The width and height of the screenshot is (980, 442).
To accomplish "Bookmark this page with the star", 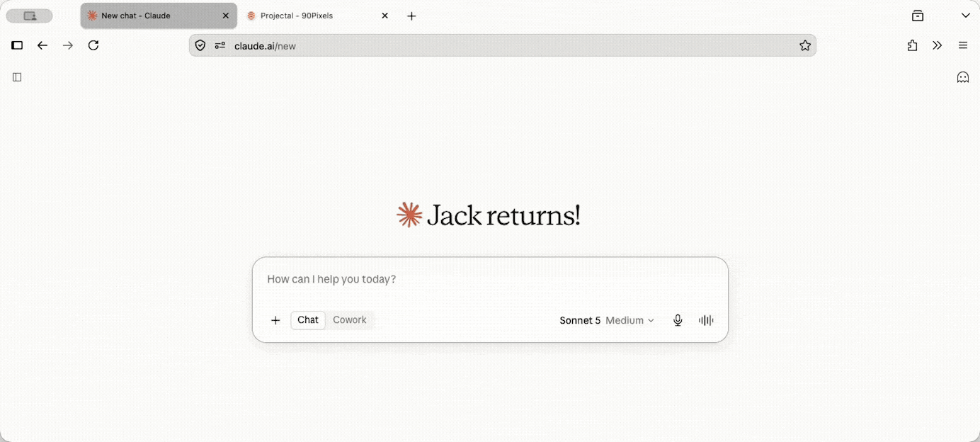I will point(805,45).
